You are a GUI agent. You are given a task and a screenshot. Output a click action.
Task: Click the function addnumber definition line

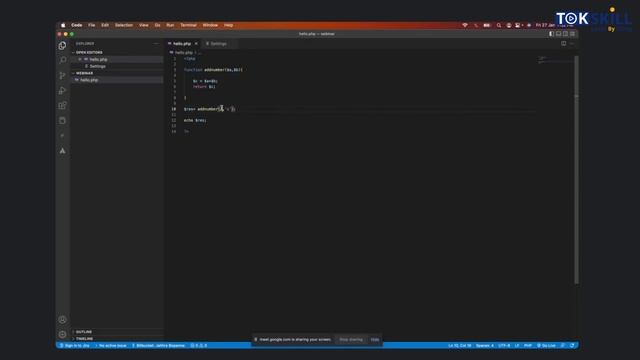213,70
